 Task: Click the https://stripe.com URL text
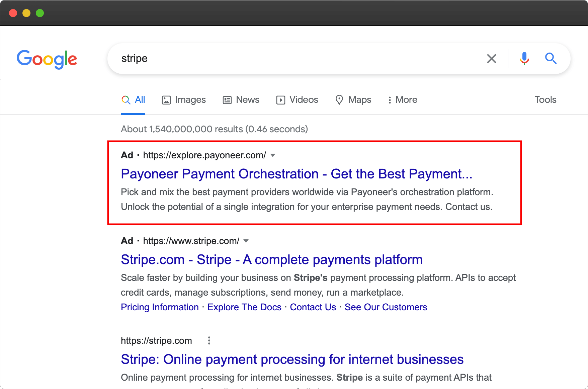click(x=156, y=341)
